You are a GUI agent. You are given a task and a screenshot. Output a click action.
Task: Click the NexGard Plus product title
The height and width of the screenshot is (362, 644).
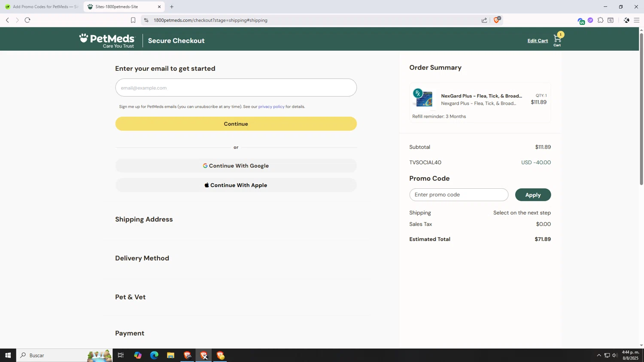tap(481, 96)
